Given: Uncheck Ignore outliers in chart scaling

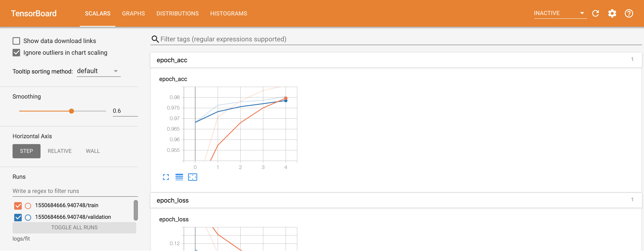Looking at the screenshot, I should [x=16, y=53].
